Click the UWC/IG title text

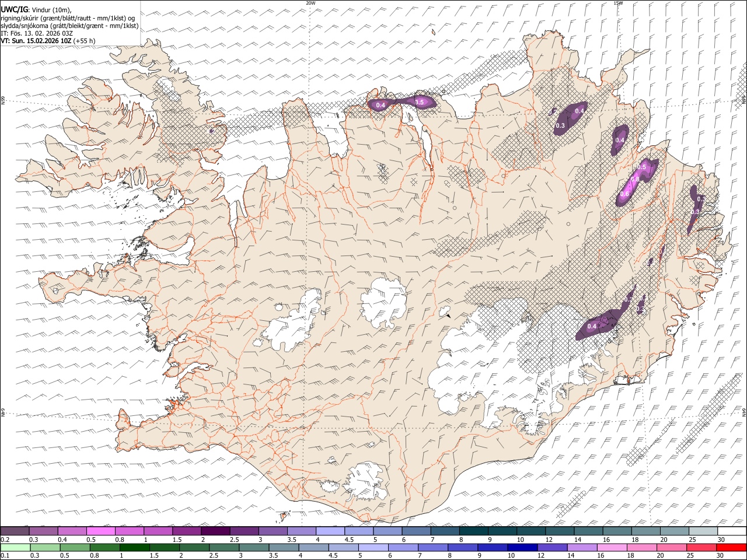[14, 10]
